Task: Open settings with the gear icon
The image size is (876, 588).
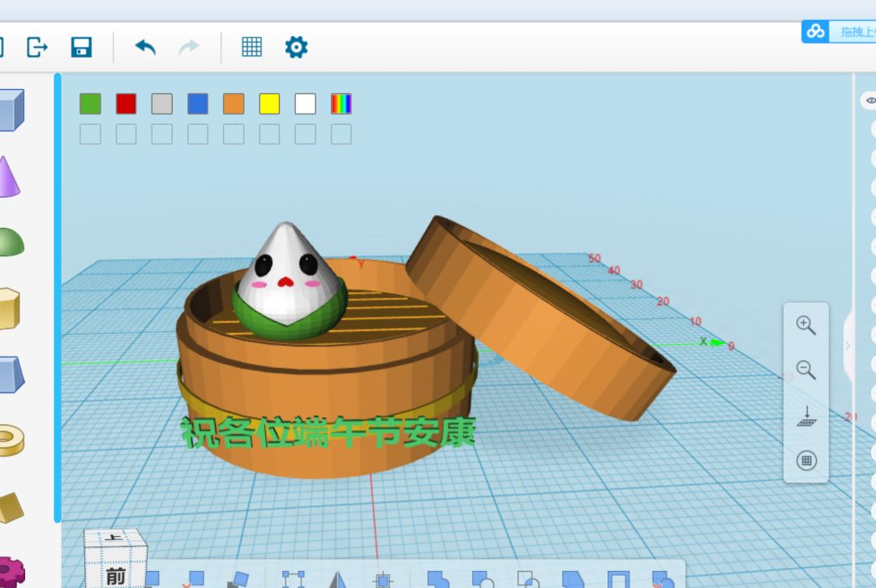Action: [x=296, y=47]
